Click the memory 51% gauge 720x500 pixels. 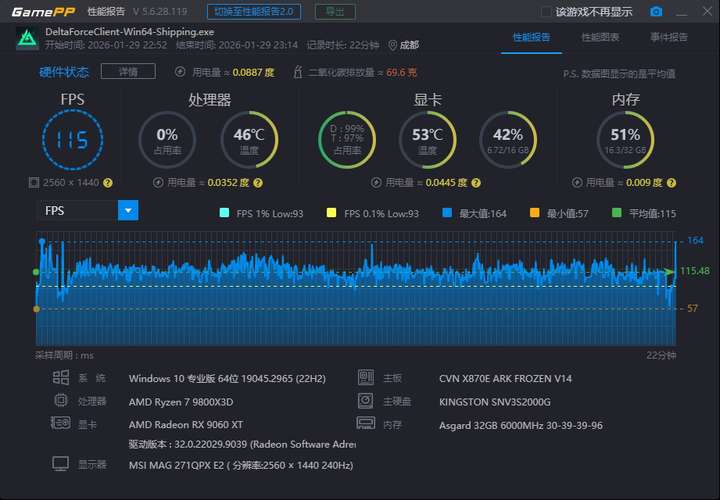point(625,140)
